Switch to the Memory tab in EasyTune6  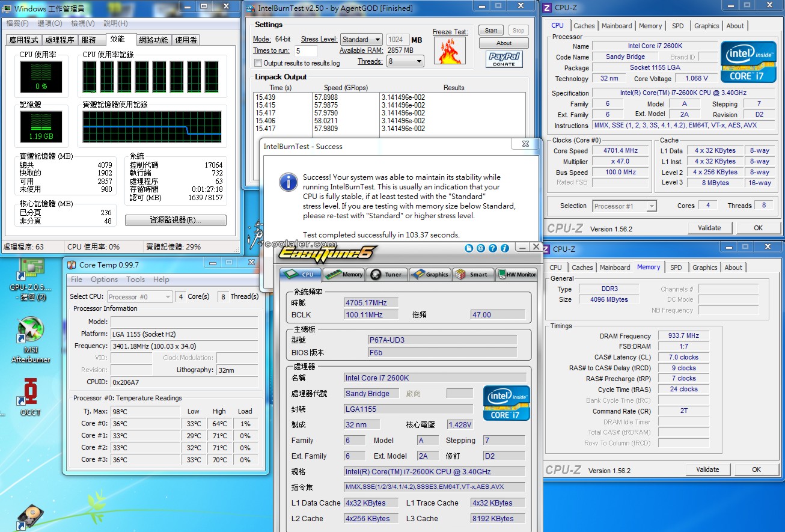pos(344,275)
